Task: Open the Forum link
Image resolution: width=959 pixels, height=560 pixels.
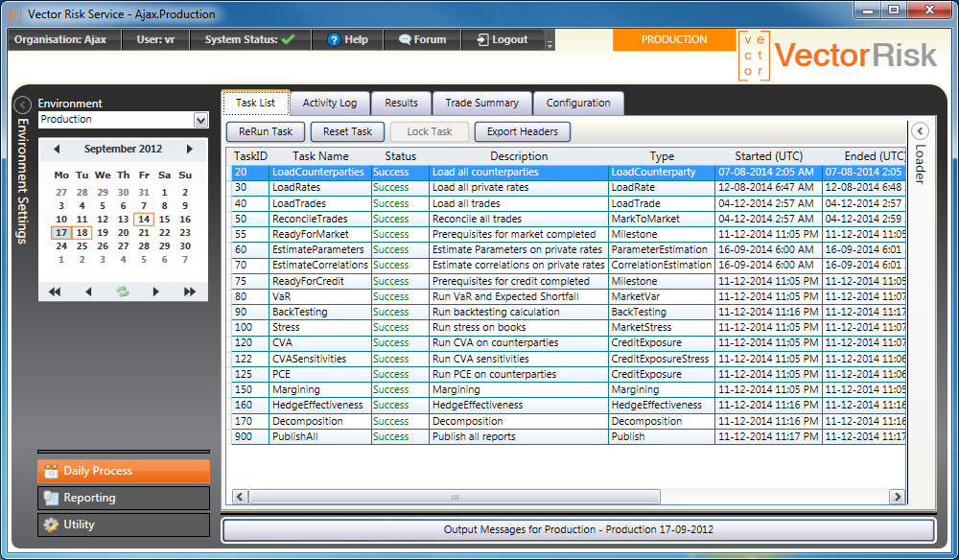Action: point(422,39)
